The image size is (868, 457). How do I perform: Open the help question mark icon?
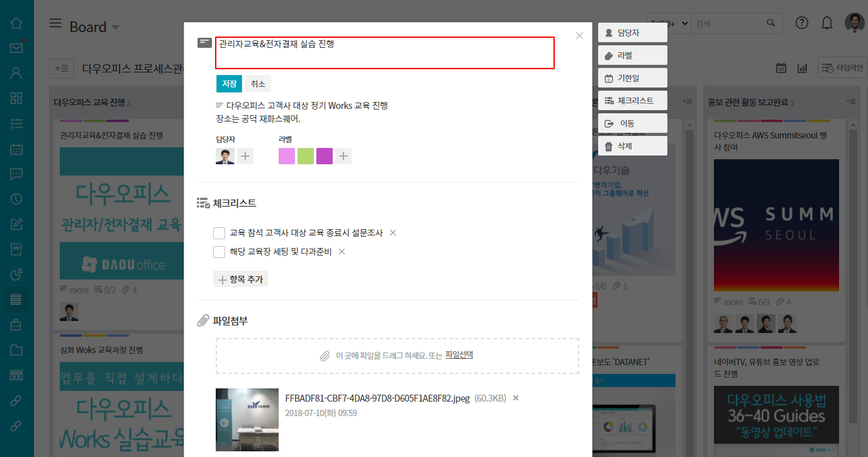(801, 23)
